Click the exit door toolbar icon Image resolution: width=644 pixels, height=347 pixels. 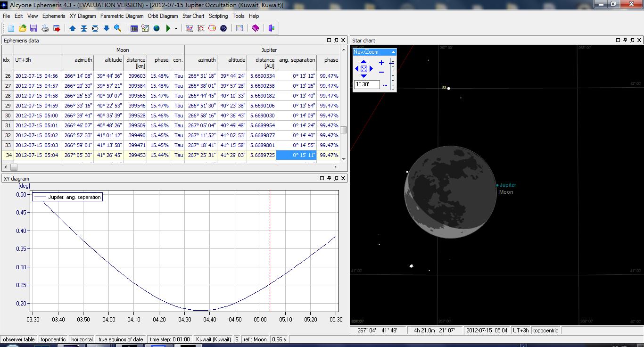pos(272,28)
